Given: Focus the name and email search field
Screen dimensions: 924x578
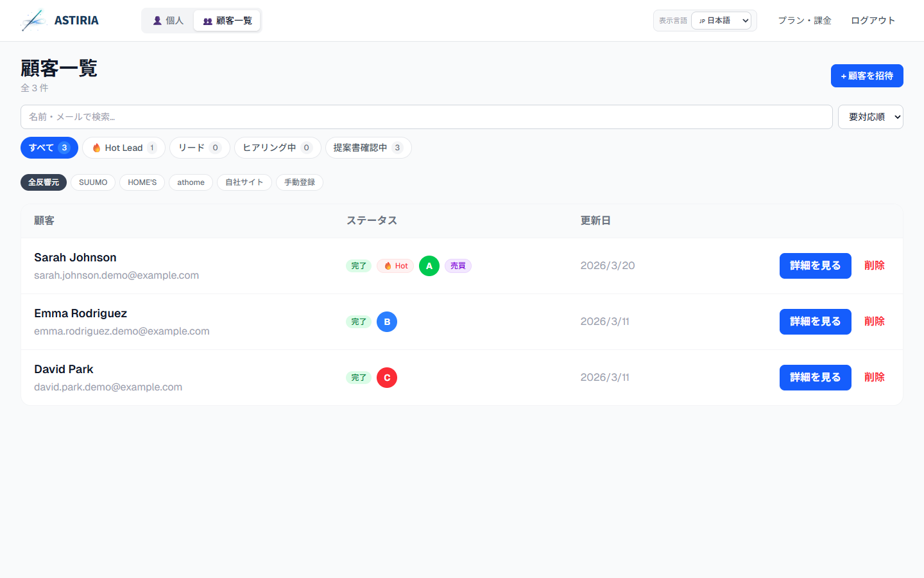Looking at the screenshot, I should 426,117.
